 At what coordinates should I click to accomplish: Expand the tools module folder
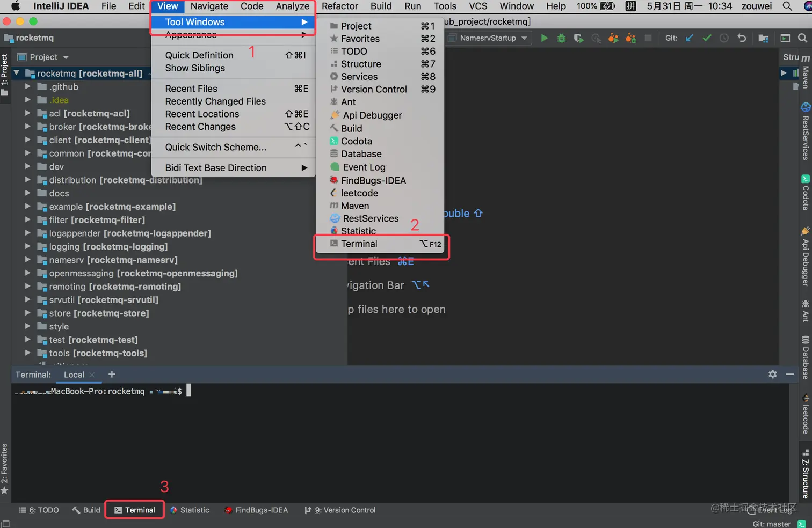pyautogui.click(x=27, y=353)
